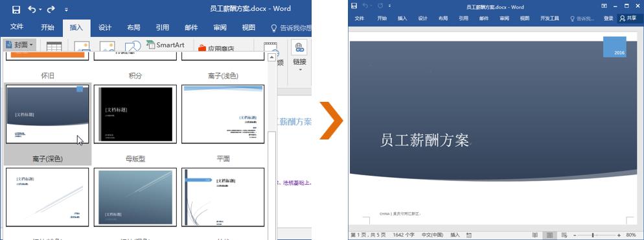
Task: Open Quick Access customize dropdown, right window
Action: click(390, 6)
